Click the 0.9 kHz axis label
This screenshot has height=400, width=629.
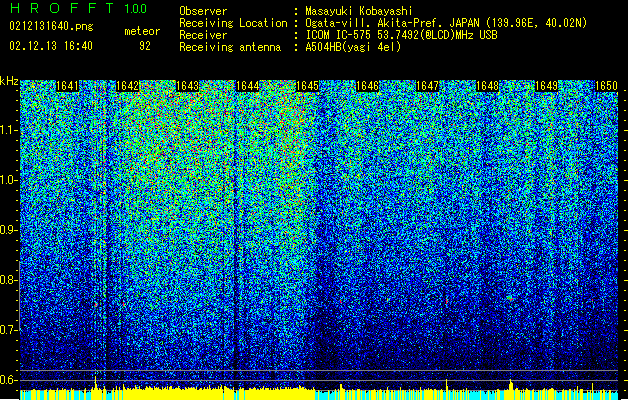[9, 230]
